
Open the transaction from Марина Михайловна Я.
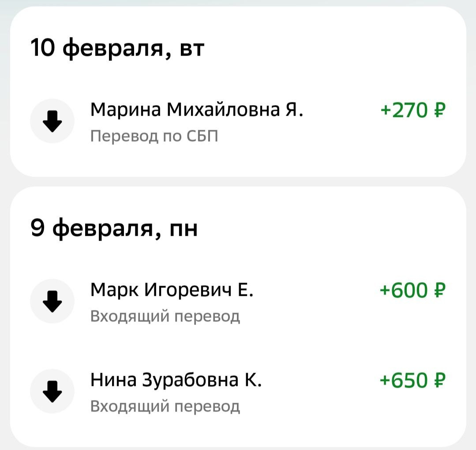[x=197, y=109]
